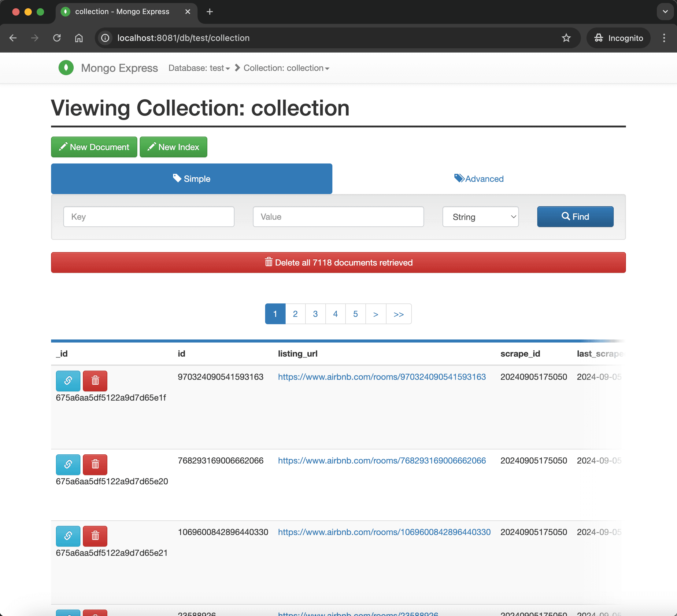Bookmark this page with the star
Image resolution: width=677 pixels, height=616 pixels.
(566, 38)
